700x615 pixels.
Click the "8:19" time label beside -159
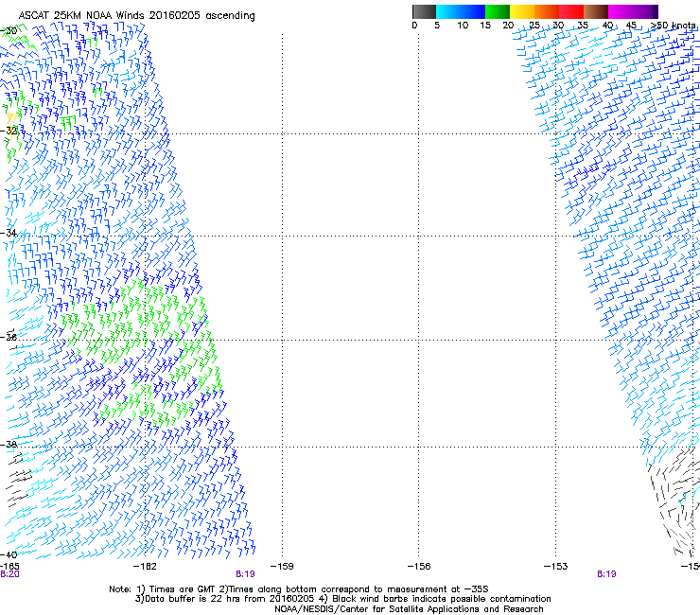[245, 574]
